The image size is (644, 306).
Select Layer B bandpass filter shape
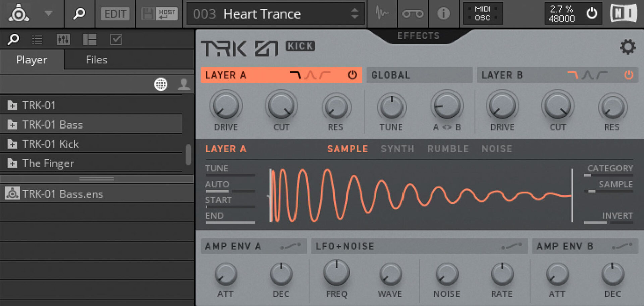coord(587,75)
